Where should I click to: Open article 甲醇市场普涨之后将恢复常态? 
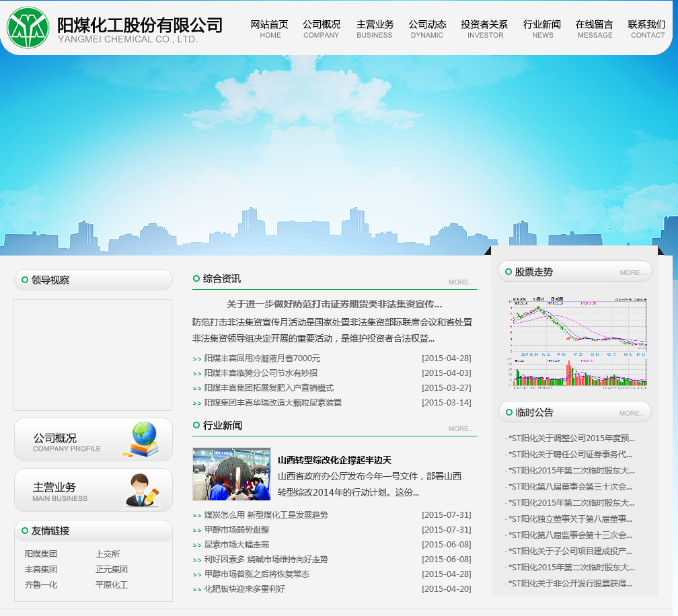(x=257, y=574)
